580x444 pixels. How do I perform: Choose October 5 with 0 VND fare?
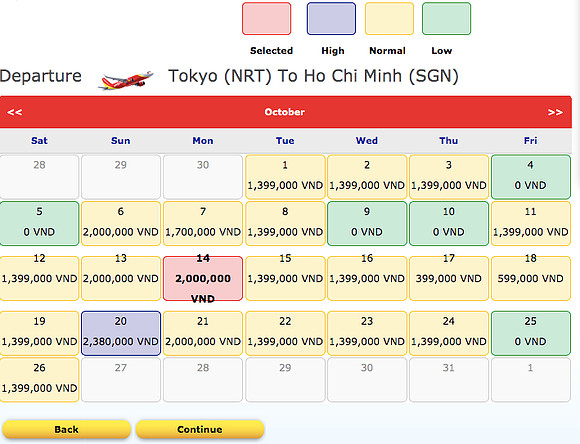click(x=39, y=223)
